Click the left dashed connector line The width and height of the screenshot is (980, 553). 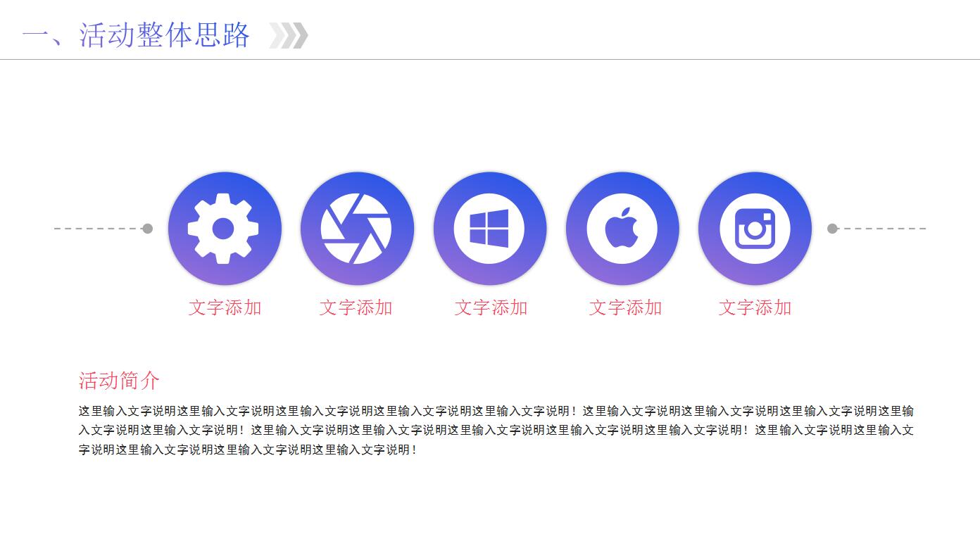point(99,228)
